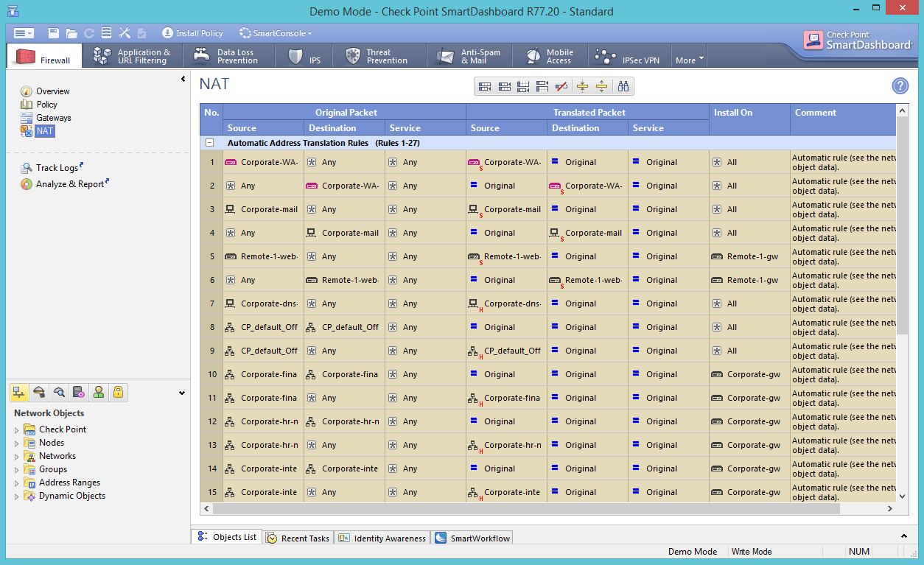Open global properties wrench-and-screwdriver icon
Viewport: 924px width, 565px height.
[125, 33]
